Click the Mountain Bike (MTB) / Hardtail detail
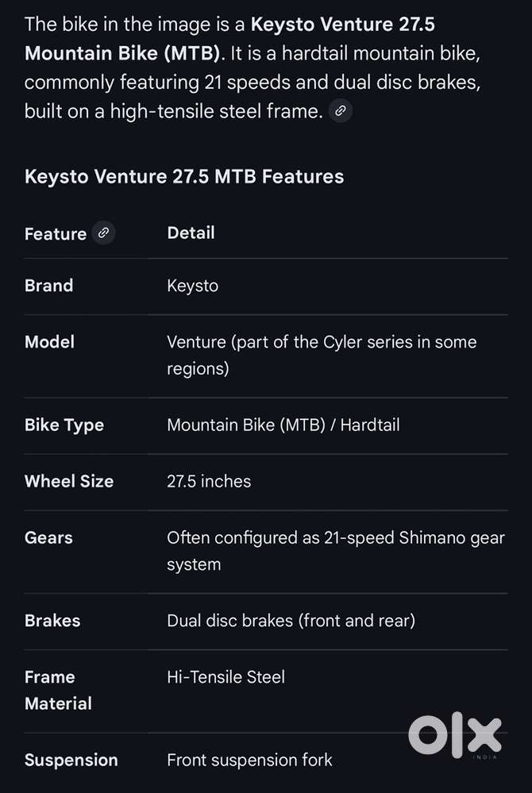 pos(283,425)
